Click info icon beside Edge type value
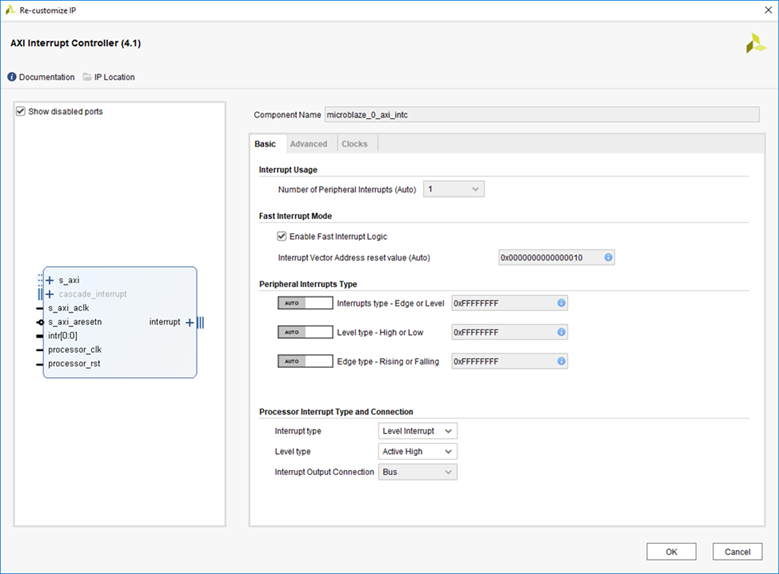The image size is (779, 574). [561, 361]
